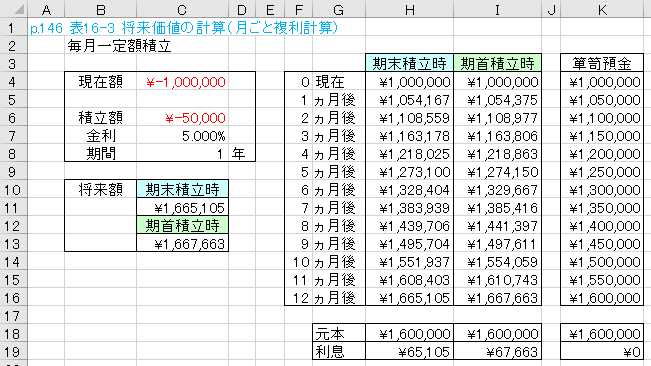Select the ¥1,497,611 cell
The width and height of the screenshot is (651, 366).
pyautogui.click(x=497, y=244)
